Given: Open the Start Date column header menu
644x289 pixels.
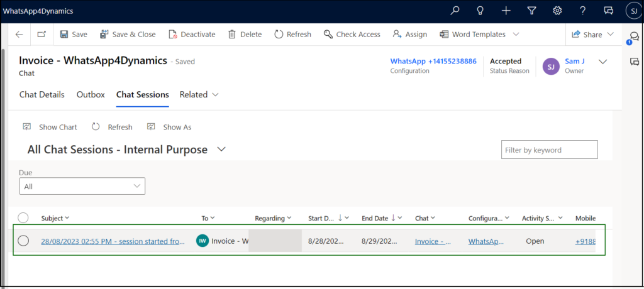Looking at the screenshot, I should point(328,218).
